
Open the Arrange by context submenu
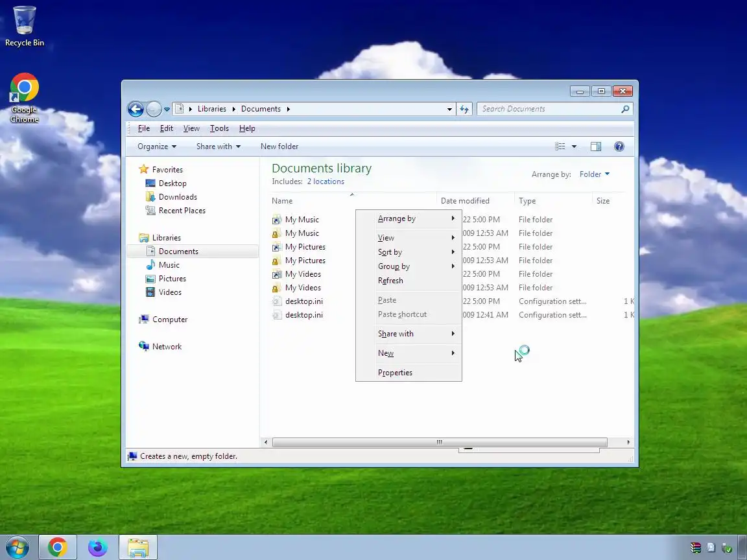(x=409, y=218)
